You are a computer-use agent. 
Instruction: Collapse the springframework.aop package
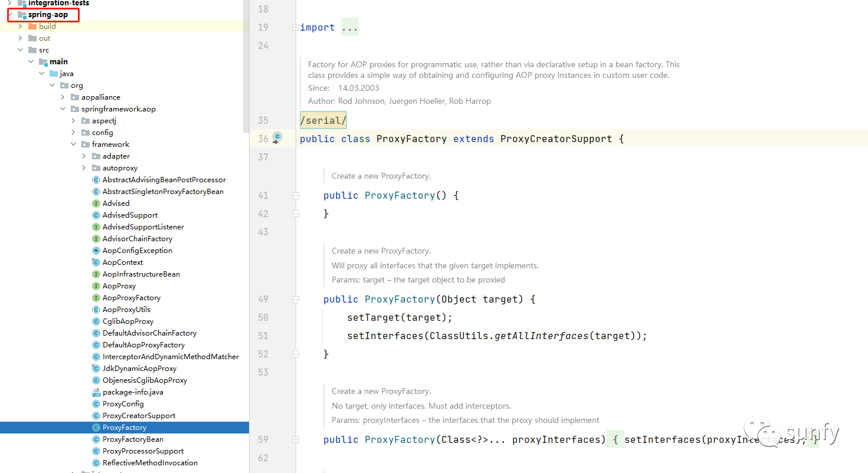pyautogui.click(x=63, y=109)
